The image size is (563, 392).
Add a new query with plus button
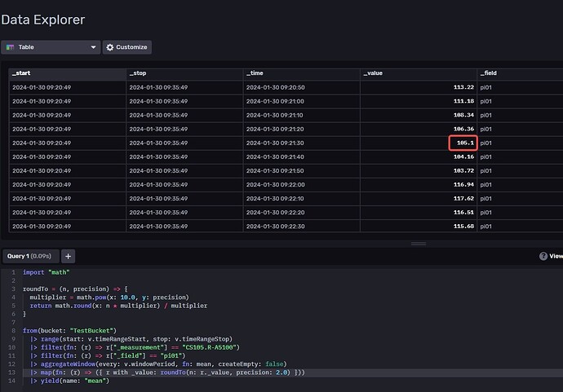point(69,256)
